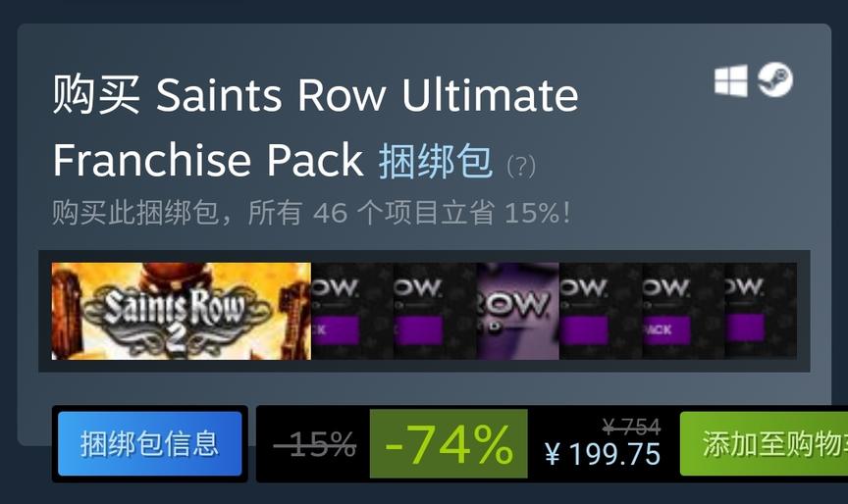Screen dimensions: 848x504
Task: Click the green 添加至购物车 button
Action: click(764, 443)
